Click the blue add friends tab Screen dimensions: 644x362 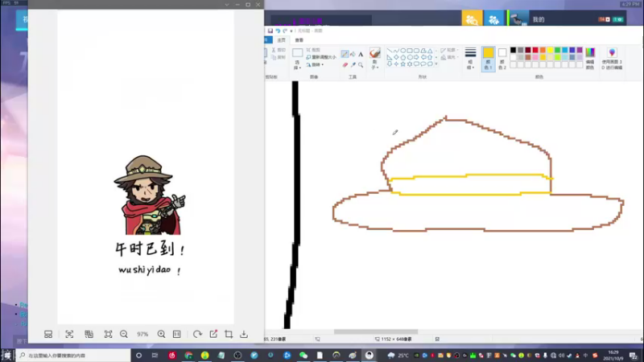[493, 19]
